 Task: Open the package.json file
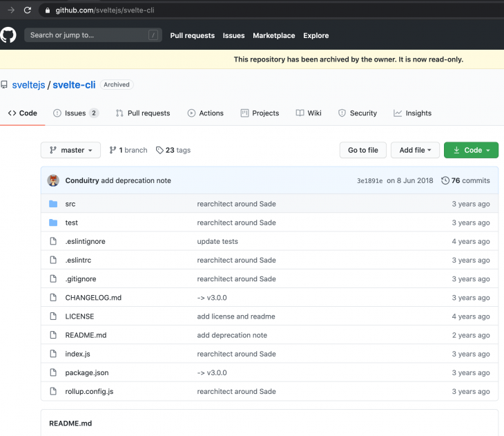pyautogui.click(x=87, y=372)
